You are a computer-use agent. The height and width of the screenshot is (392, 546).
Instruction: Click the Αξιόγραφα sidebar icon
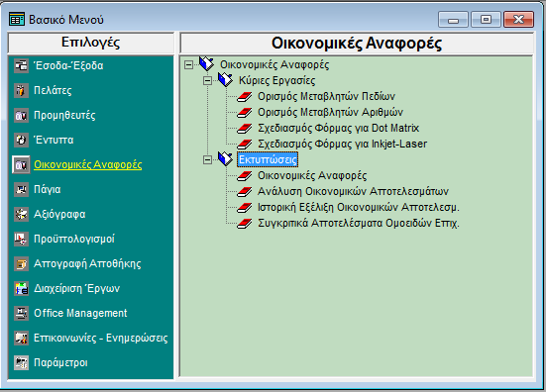pyautogui.click(x=21, y=214)
